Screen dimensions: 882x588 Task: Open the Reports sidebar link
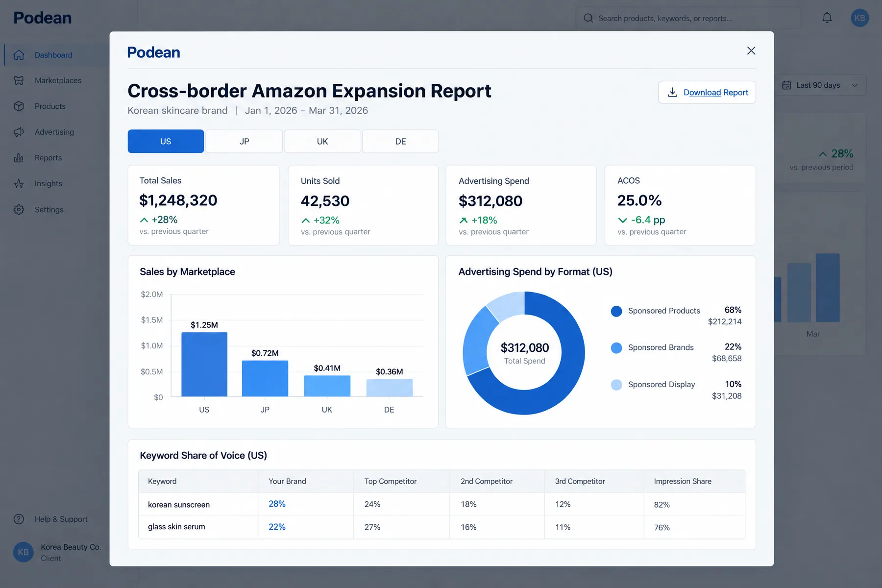click(x=48, y=158)
